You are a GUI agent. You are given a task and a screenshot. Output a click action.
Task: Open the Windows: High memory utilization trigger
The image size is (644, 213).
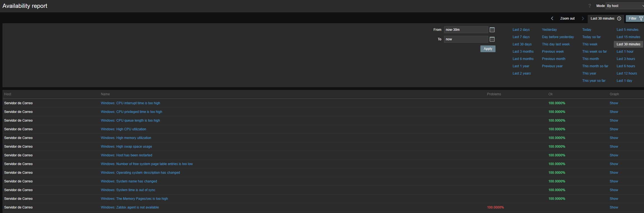pyautogui.click(x=126, y=138)
